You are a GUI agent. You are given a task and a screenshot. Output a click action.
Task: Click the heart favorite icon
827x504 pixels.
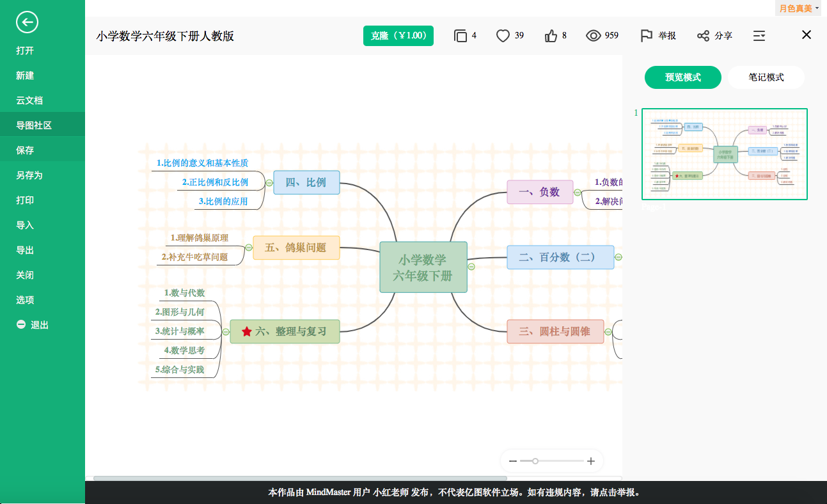click(503, 36)
